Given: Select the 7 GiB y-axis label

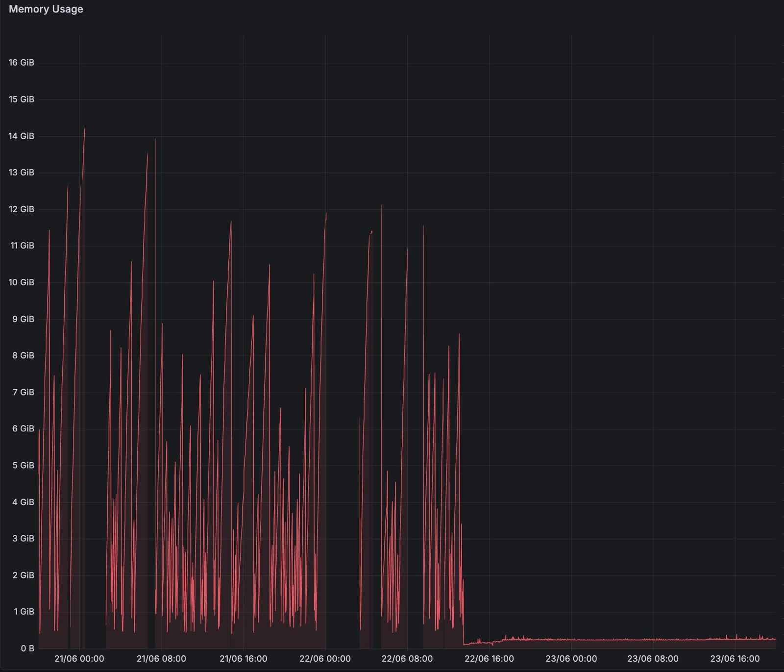Looking at the screenshot, I should (x=24, y=392).
